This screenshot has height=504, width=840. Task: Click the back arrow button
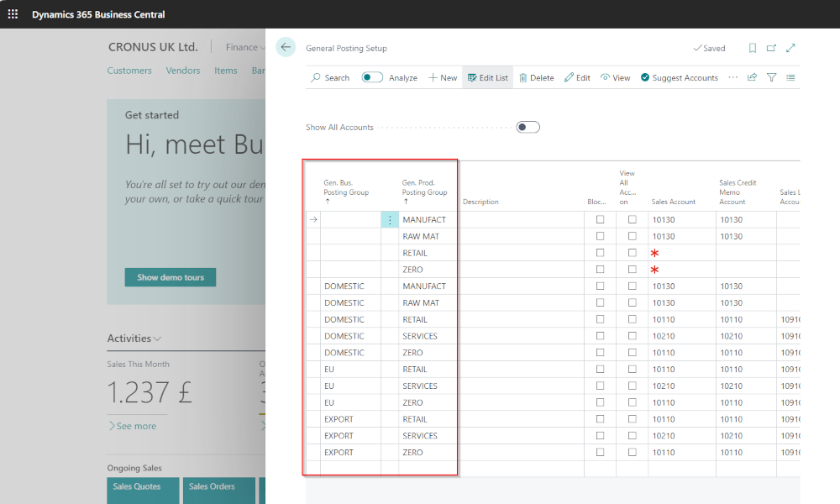(286, 48)
